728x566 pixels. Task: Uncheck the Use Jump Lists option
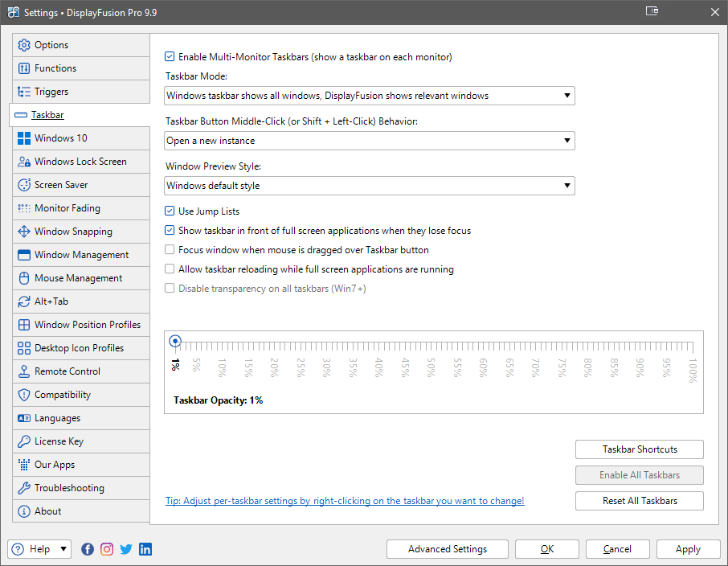tap(170, 211)
